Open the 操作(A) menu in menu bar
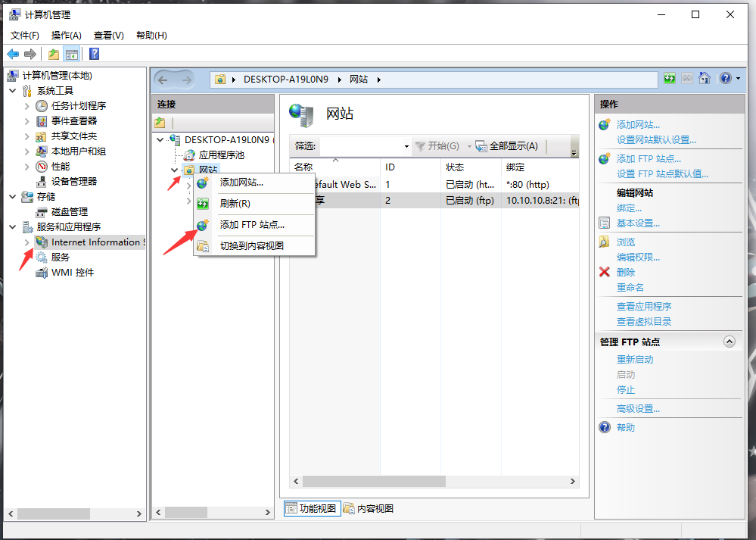The image size is (756, 540). (66, 36)
